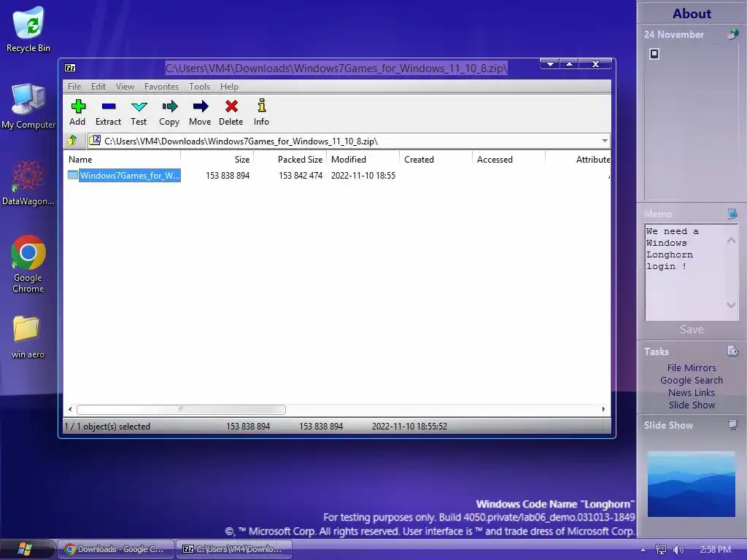The height and width of the screenshot is (560, 747).
Task: Open the News Links task link
Action: pyautogui.click(x=692, y=392)
